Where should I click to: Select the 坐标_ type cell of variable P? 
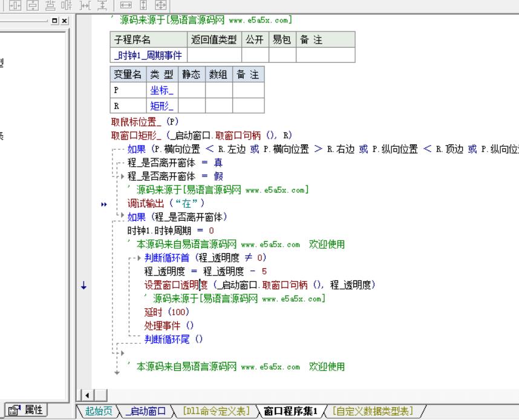(162, 91)
